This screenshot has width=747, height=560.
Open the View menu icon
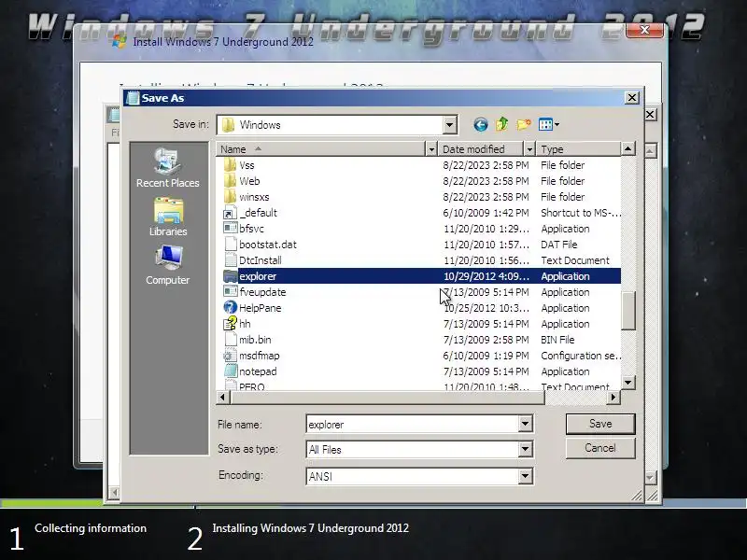548,125
